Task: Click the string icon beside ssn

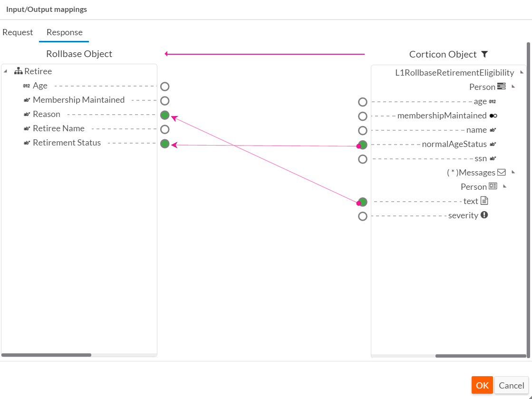Action: pyautogui.click(x=493, y=158)
